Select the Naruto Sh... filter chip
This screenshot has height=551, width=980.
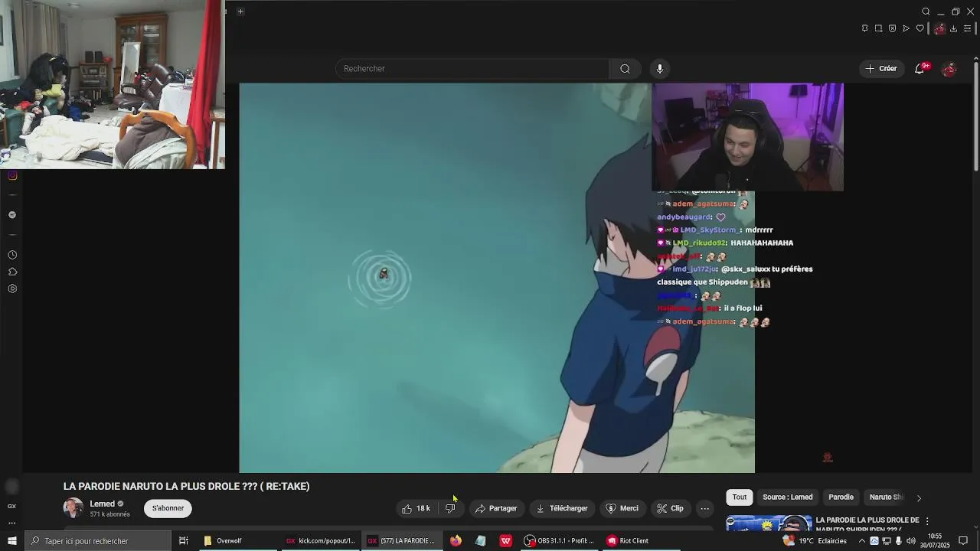click(x=886, y=497)
